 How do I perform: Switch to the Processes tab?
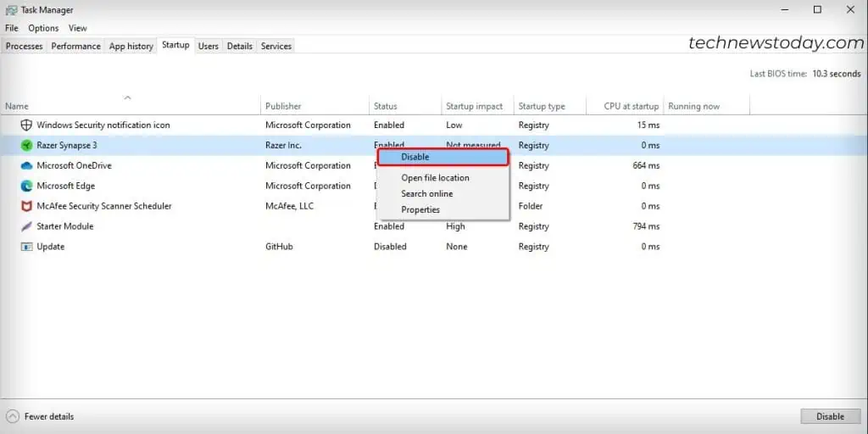(25, 46)
